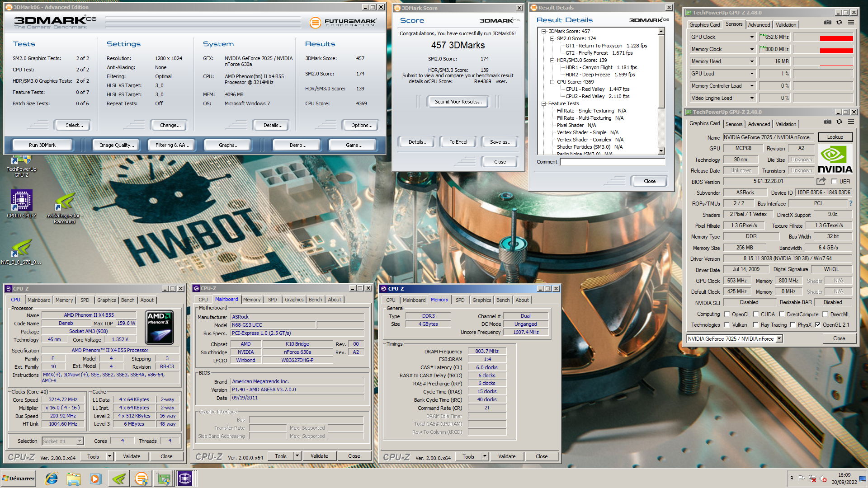Open Video Engine Load sensor dropdown
868x488 pixels.
(x=752, y=98)
